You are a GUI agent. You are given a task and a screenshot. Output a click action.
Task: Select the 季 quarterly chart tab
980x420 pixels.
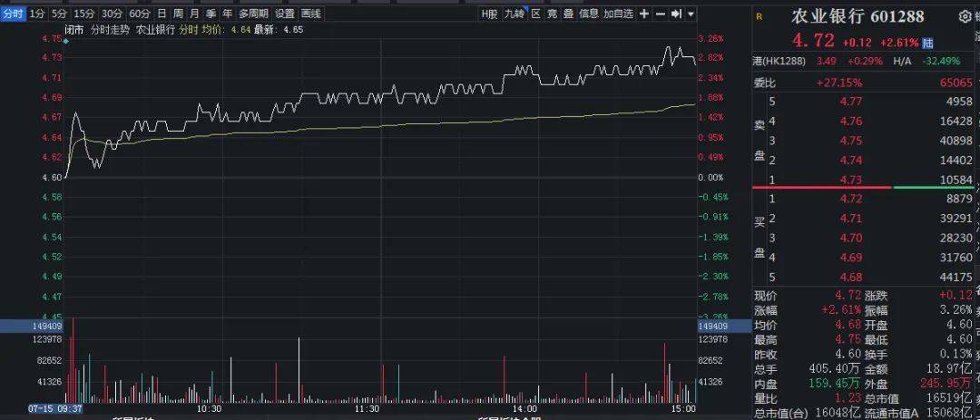(x=211, y=13)
